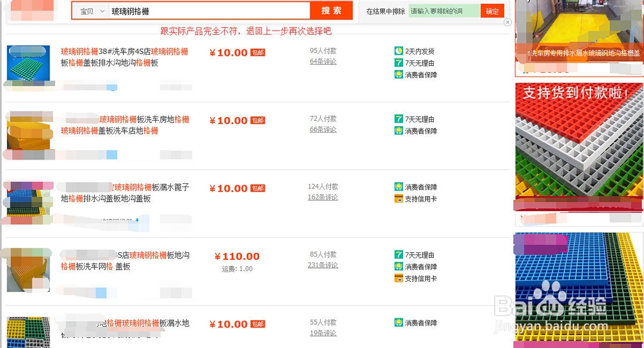Viewport: 644px width, 348px height.
Task: Open title 格栅玻璃钢格栅板漏水地 listing
Action: (x=125, y=328)
